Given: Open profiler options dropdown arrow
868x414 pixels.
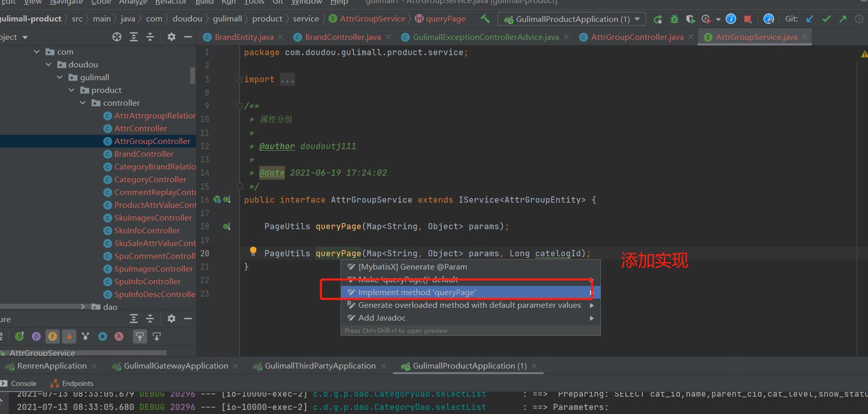Looking at the screenshot, I should point(718,19).
